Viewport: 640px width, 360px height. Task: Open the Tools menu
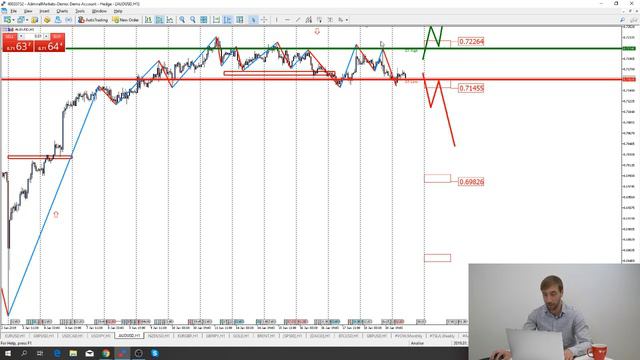point(80,11)
